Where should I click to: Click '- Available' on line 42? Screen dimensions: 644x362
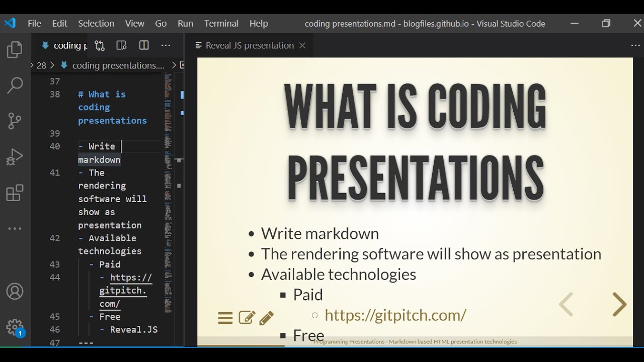tap(107, 238)
